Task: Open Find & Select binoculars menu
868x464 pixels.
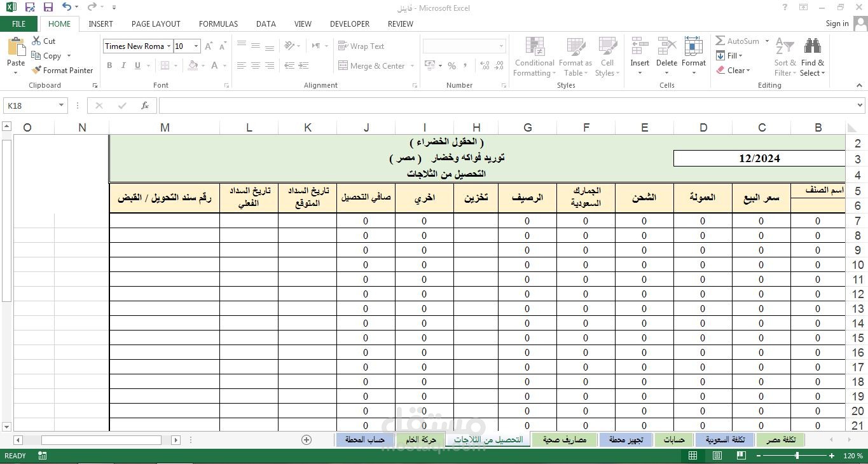Action: 812,57
